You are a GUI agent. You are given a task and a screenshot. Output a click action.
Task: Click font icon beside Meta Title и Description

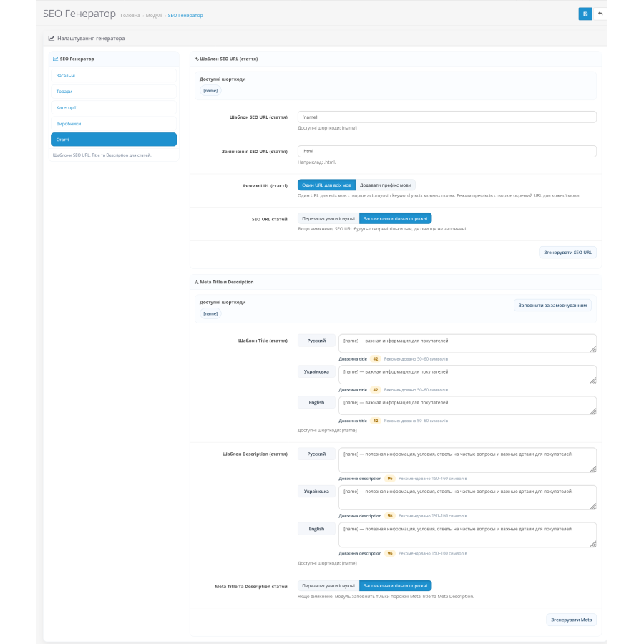coord(196,282)
